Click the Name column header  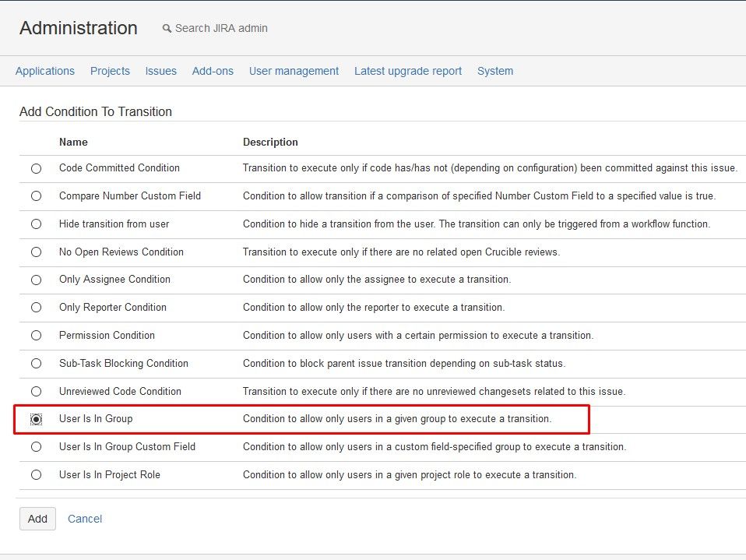point(73,142)
